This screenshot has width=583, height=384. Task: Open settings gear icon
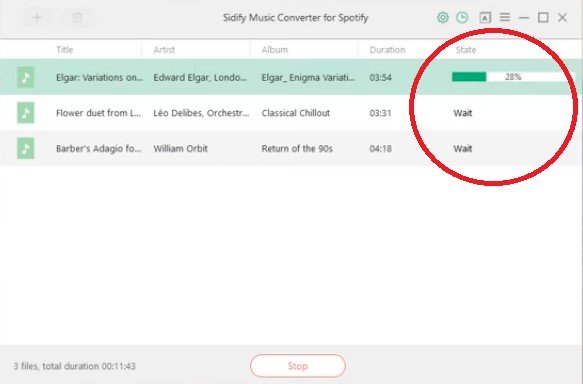tap(442, 17)
